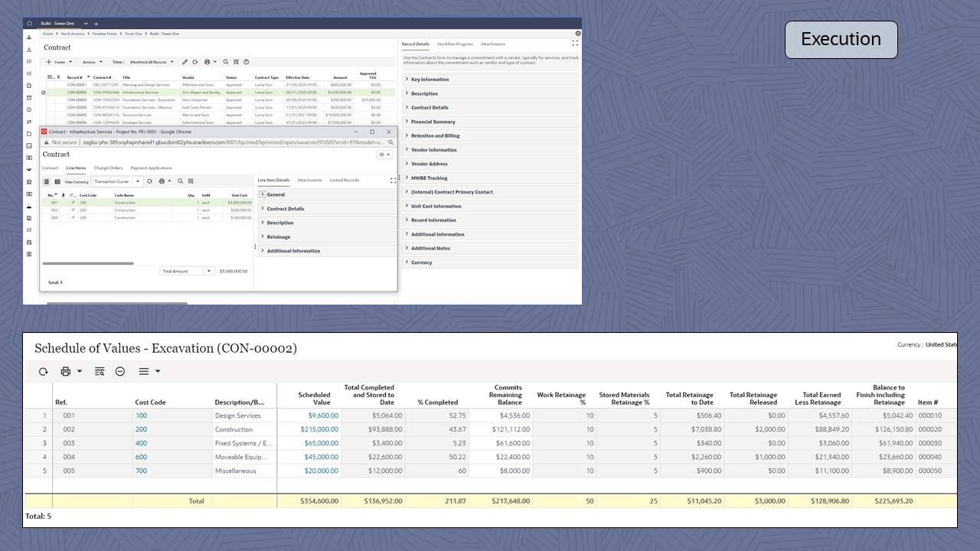Click the North America breadcrumb link
The width and height of the screenshot is (980, 551).
[73, 34]
